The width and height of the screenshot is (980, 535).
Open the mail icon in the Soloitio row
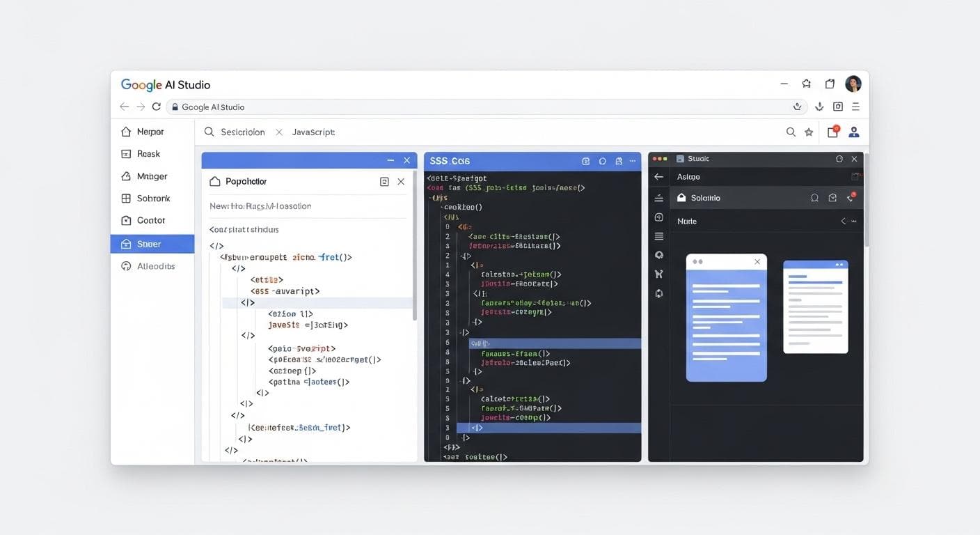point(832,197)
